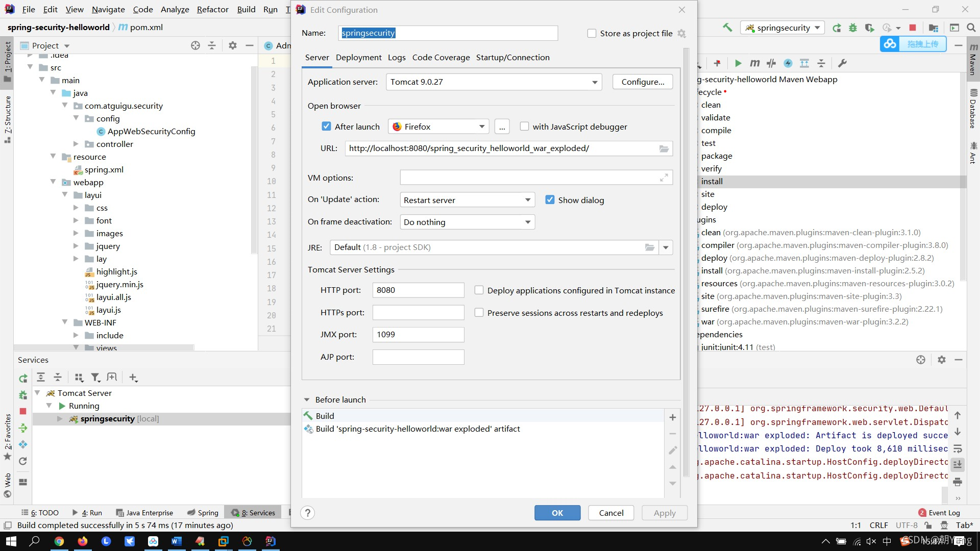Image resolution: width=980 pixels, height=551 pixels.
Task: Enable Preserve sessions across restarts and redeploys
Action: click(479, 312)
